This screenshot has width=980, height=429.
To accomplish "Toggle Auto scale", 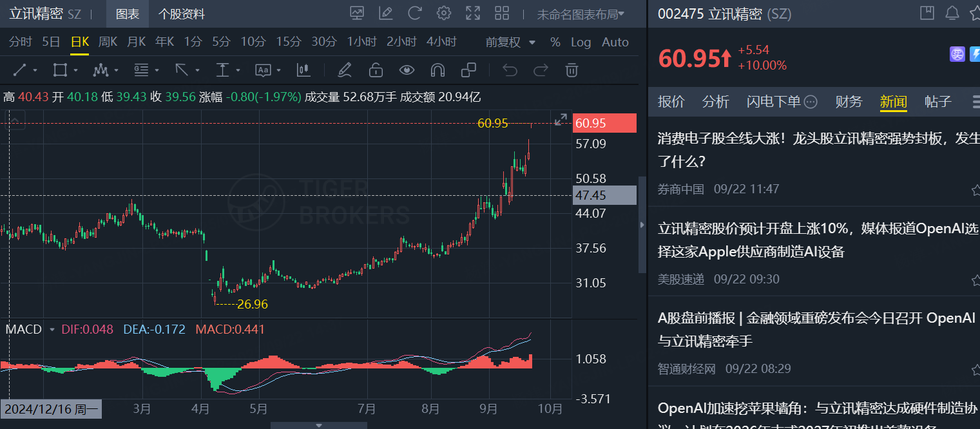I will click(x=615, y=42).
